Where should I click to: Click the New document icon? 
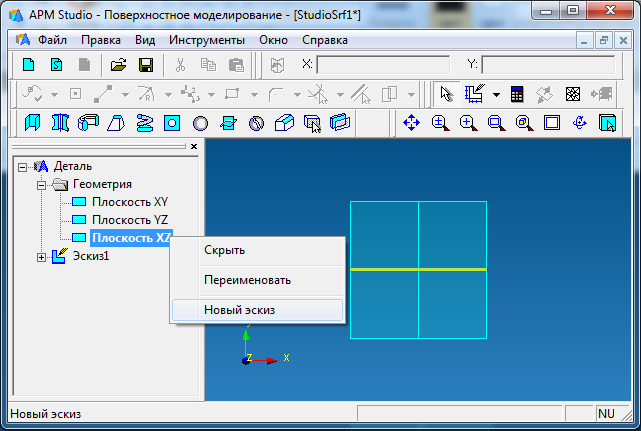pyautogui.click(x=29, y=65)
